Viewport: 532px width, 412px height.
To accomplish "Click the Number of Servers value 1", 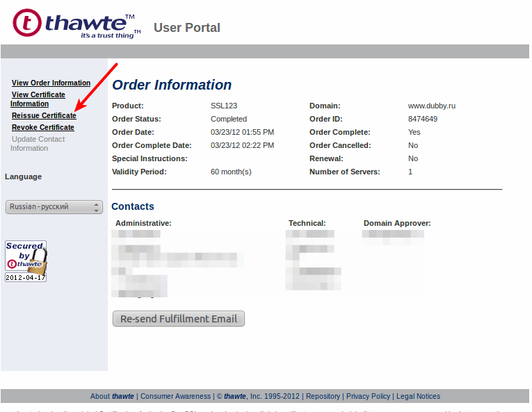I will click(410, 172).
